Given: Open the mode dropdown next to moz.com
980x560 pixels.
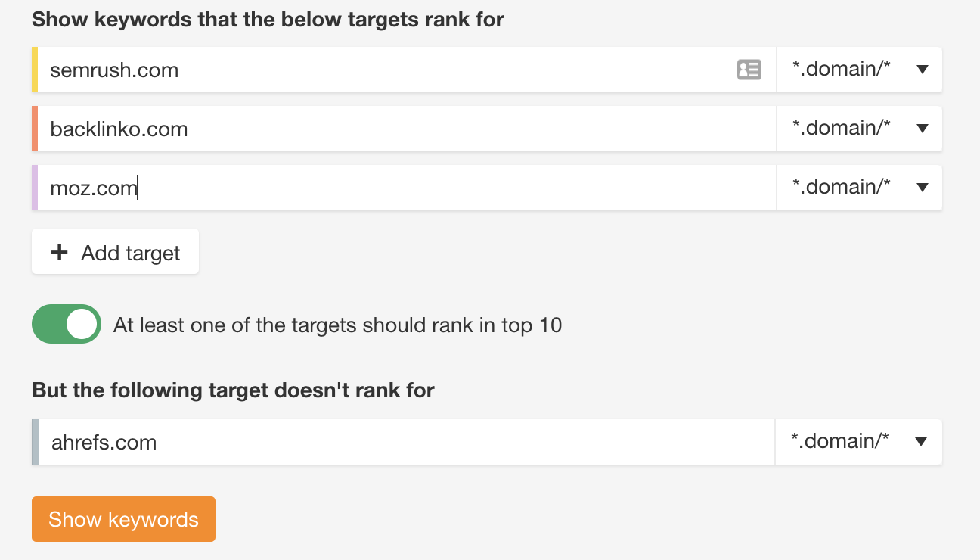Looking at the screenshot, I should (x=859, y=187).
